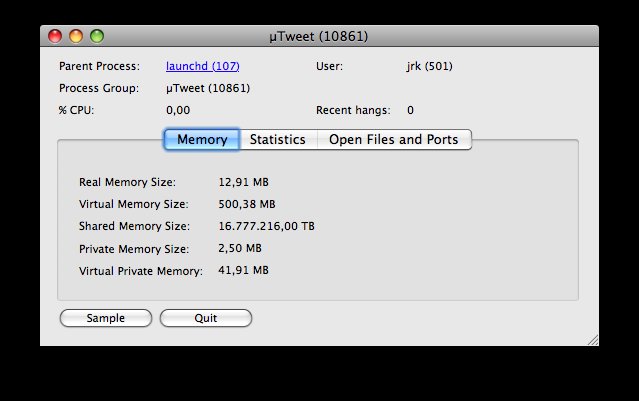Click the Shared Memory Size value in TB

(266, 226)
